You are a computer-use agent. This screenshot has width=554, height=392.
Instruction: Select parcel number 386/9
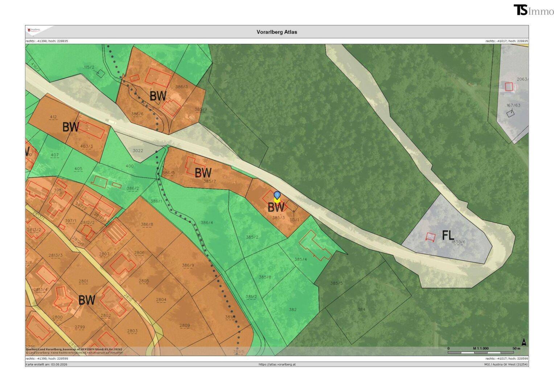pos(188,265)
